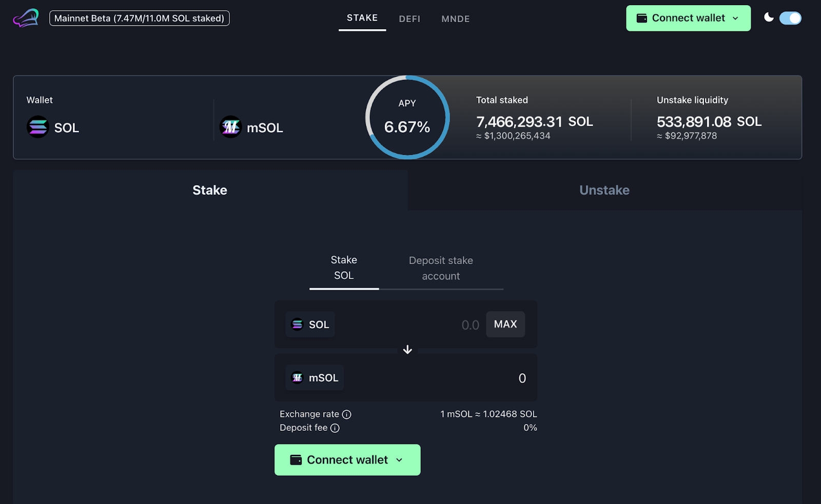Click the Deposit fee info icon
Screen dimensions: 821x504
coord(335,428)
